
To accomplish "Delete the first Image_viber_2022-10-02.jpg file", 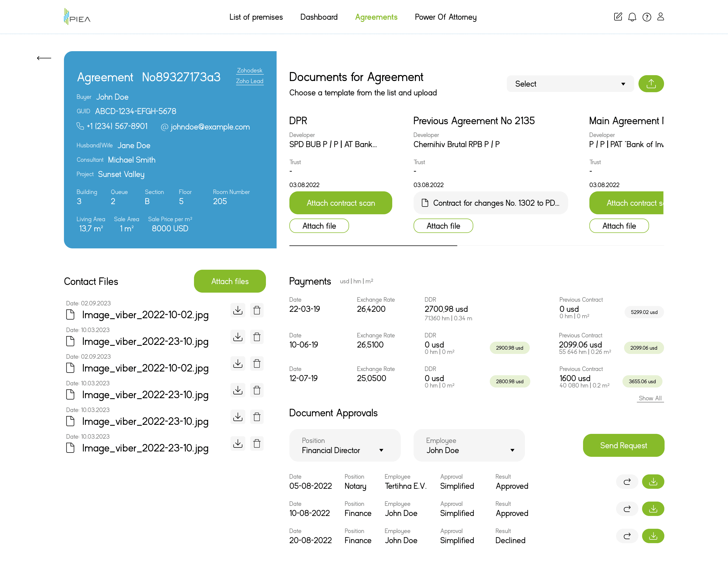I will pyautogui.click(x=257, y=310).
